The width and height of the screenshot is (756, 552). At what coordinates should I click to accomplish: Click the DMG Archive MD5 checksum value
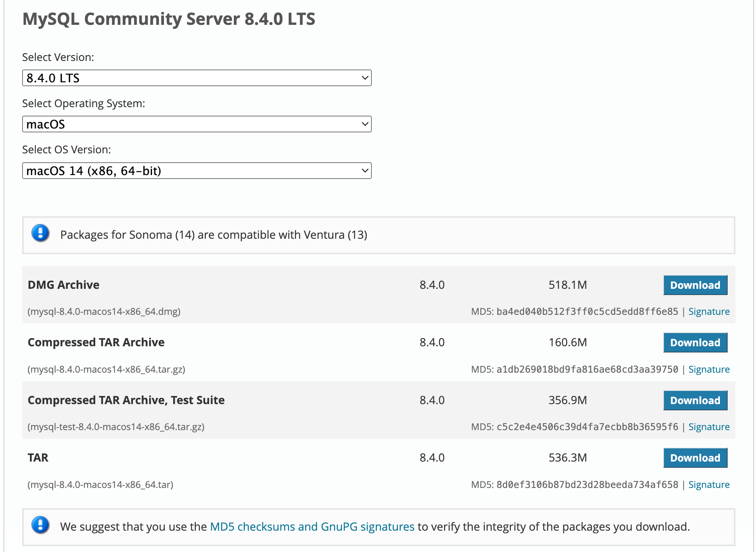click(587, 312)
